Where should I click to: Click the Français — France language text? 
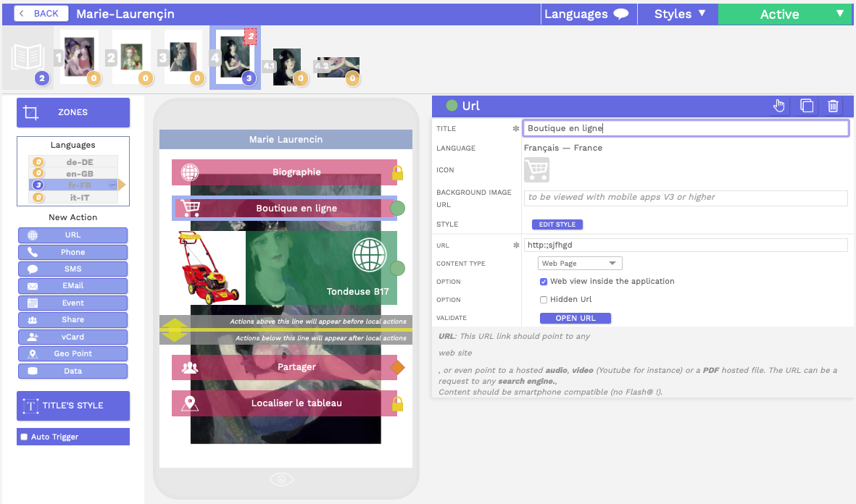coord(563,148)
